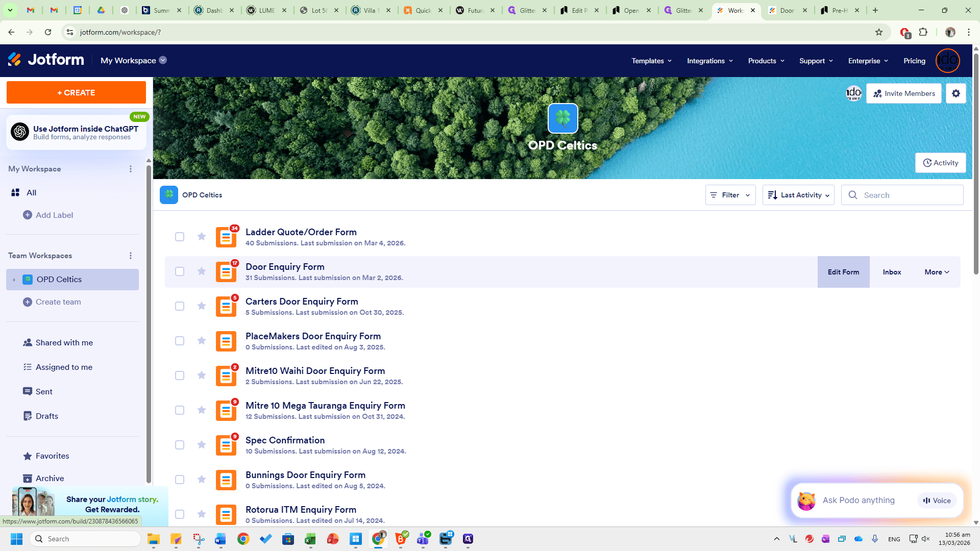The width and height of the screenshot is (980, 551).
Task: Open Inbox for Door Enquiry Form
Action: click(892, 272)
